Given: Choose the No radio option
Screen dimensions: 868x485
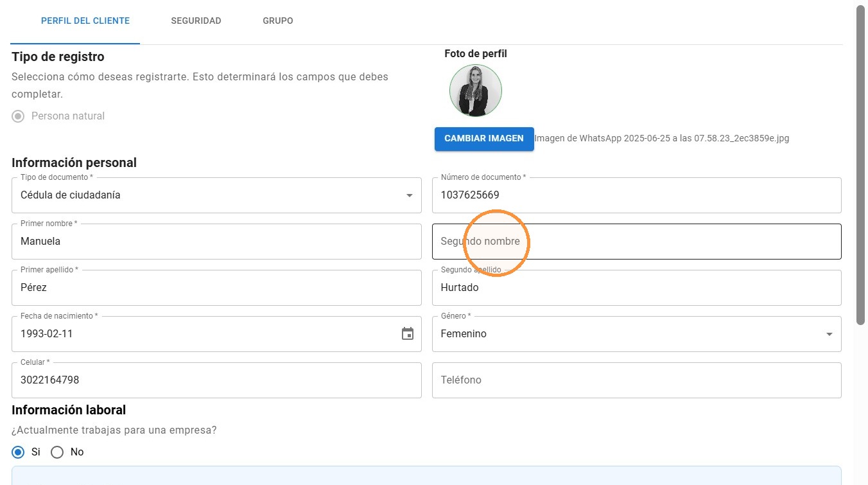Looking at the screenshot, I should click(x=57, y=452).
